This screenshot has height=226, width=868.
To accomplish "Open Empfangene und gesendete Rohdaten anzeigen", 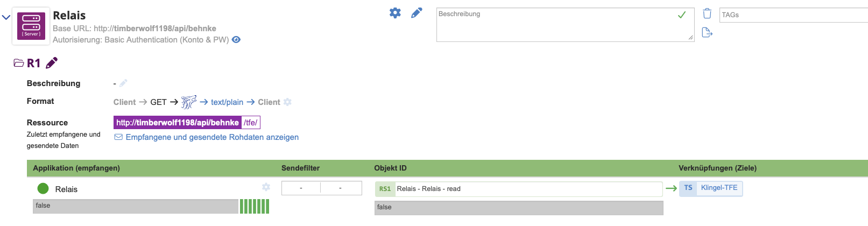I will coord(212,137).
